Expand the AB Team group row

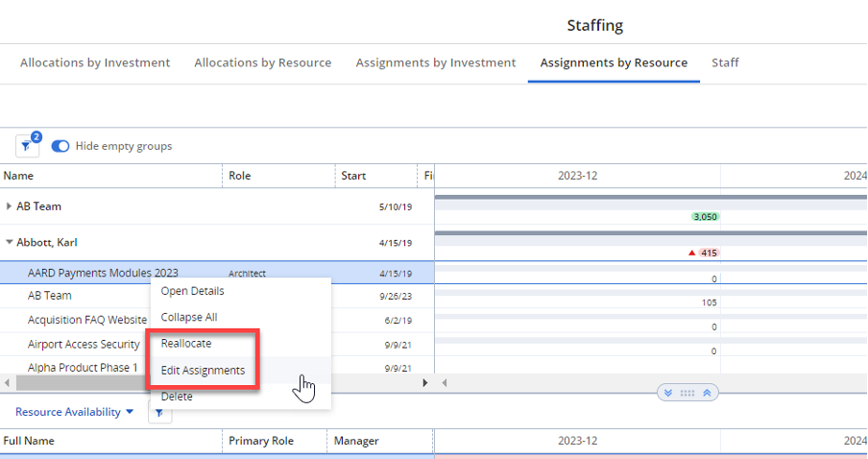coord(9,205)
